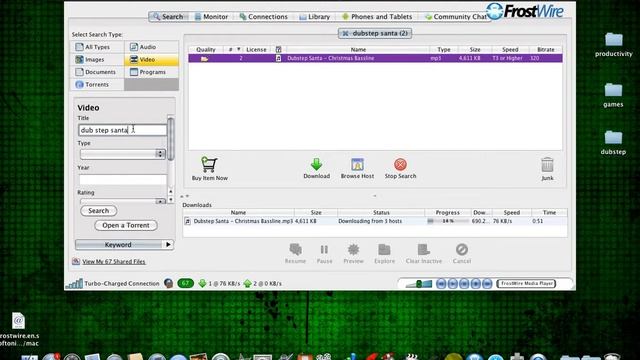The width and height of the screenshot is (640, 360).
Task: Select the Dubstep Santa – Christmas Bassline result row
Action: (x=375, y=58)
